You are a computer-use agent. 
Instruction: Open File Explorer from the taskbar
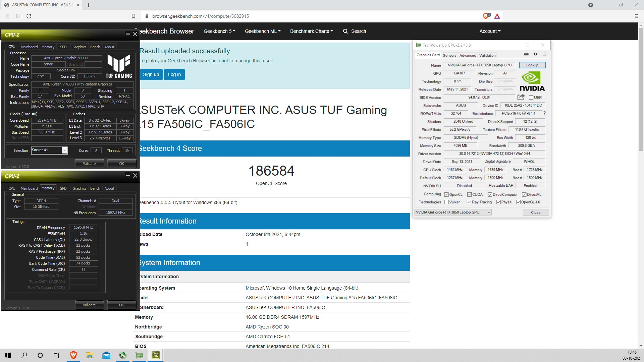pos(90,355)
